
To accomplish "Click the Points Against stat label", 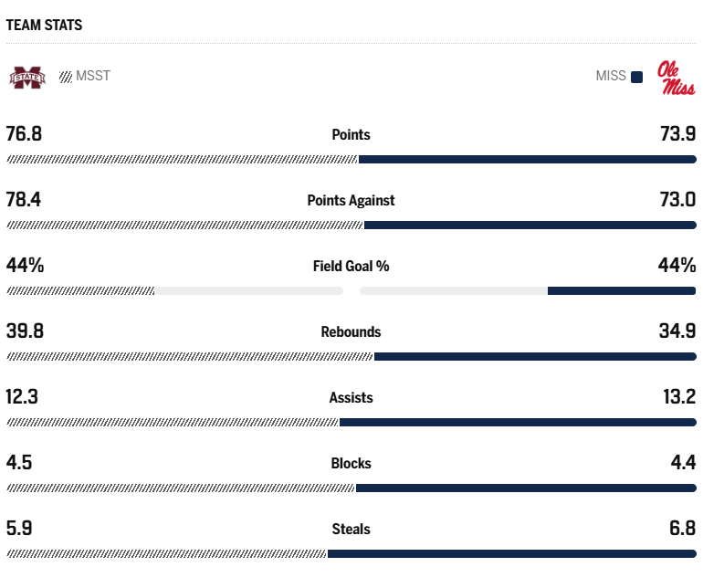I will click(351, 200).
